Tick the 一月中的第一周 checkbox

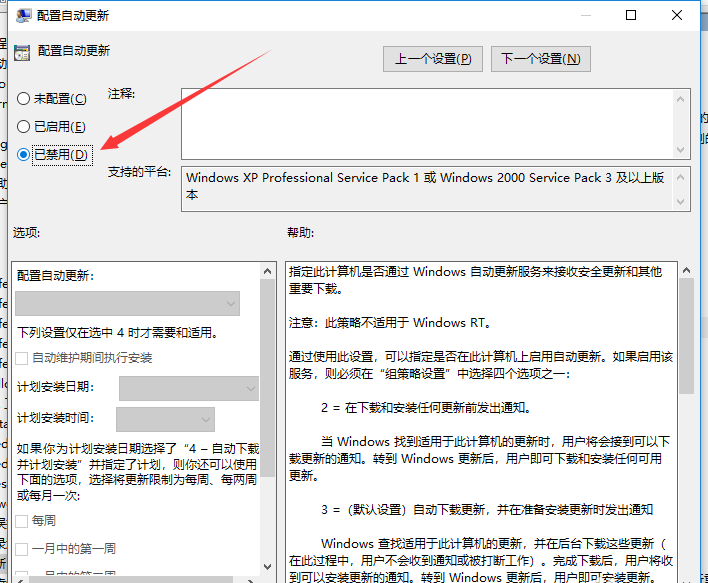[22, 549]
